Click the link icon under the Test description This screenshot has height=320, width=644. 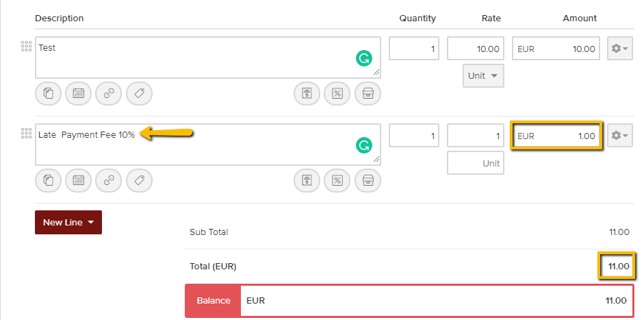(109, 93)
